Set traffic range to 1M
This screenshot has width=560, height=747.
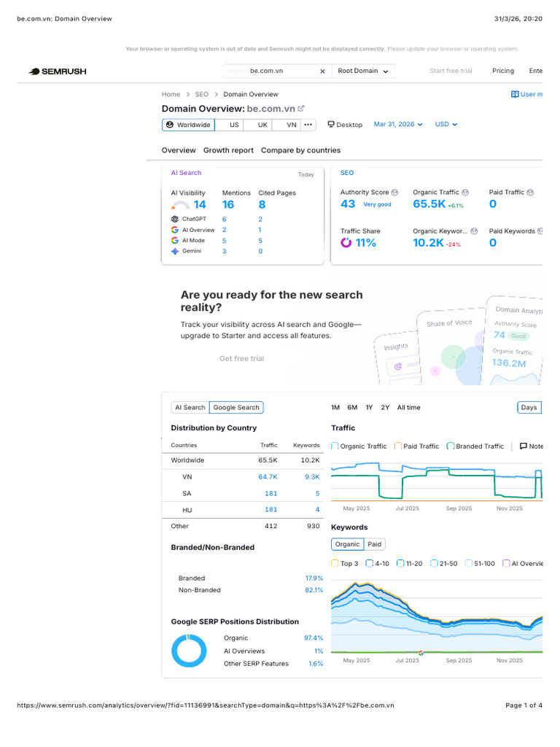click(335, 408)
